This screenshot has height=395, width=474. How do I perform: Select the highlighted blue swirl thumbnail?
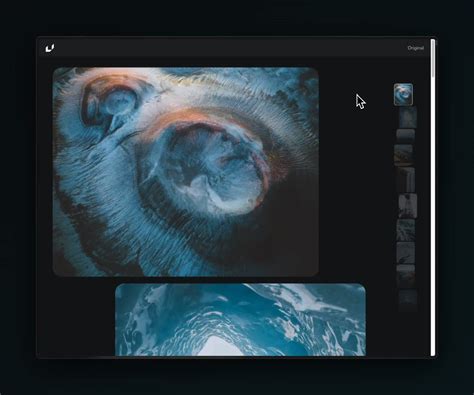pos(403,95)
